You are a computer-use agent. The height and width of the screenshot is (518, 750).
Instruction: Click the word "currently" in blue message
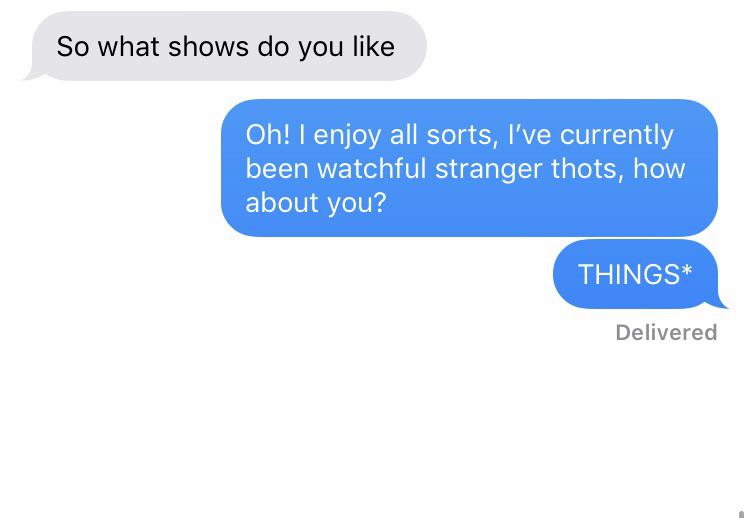point(617,135)
